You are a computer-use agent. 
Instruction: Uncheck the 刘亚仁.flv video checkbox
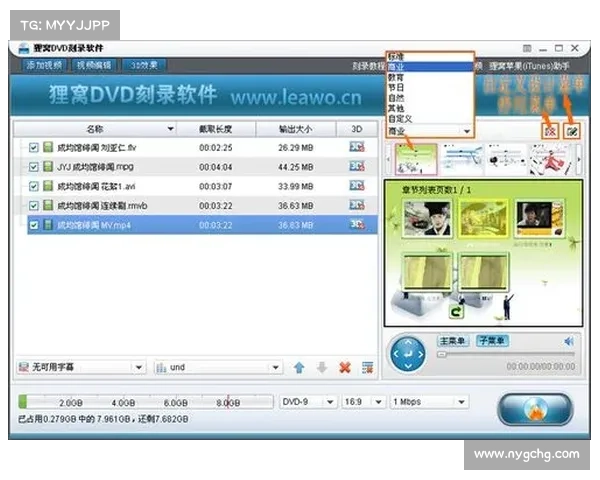tap(34, 147)
